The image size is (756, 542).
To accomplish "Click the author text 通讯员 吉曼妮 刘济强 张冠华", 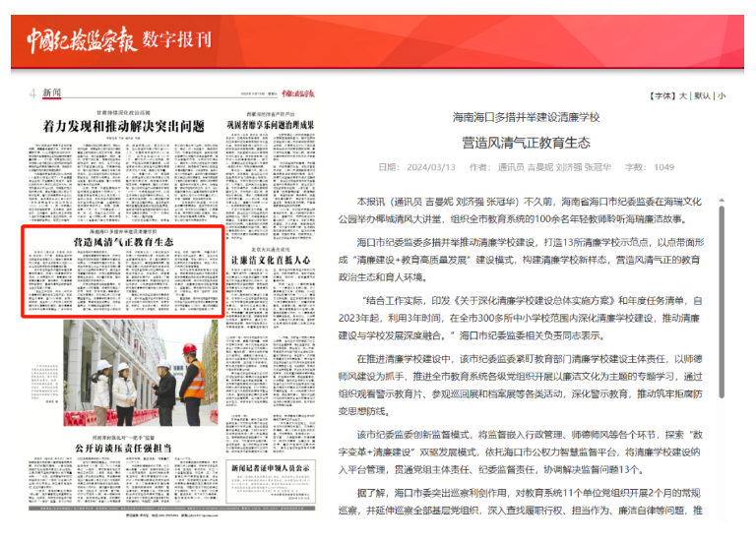I will pos(554,167).
